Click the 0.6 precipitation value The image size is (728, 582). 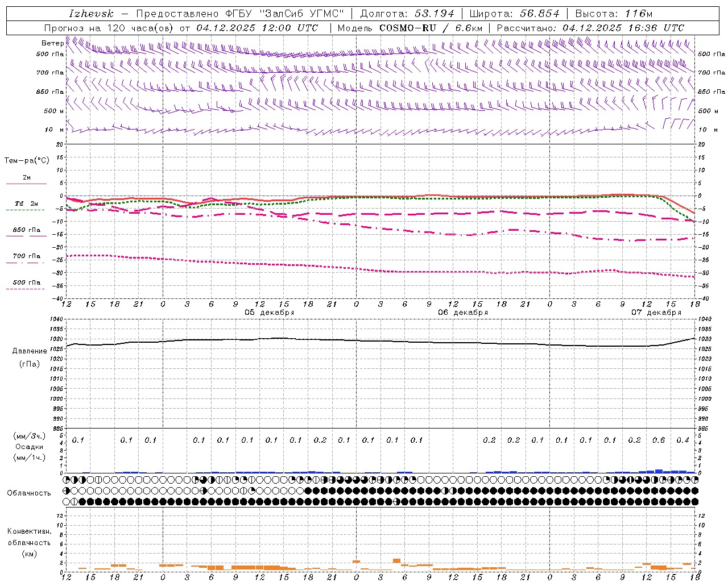(659, 440)
